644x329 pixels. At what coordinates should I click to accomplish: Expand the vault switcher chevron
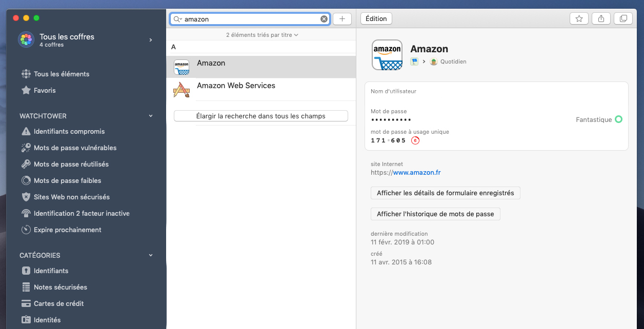pyautogui.click(x=151, y=40)
